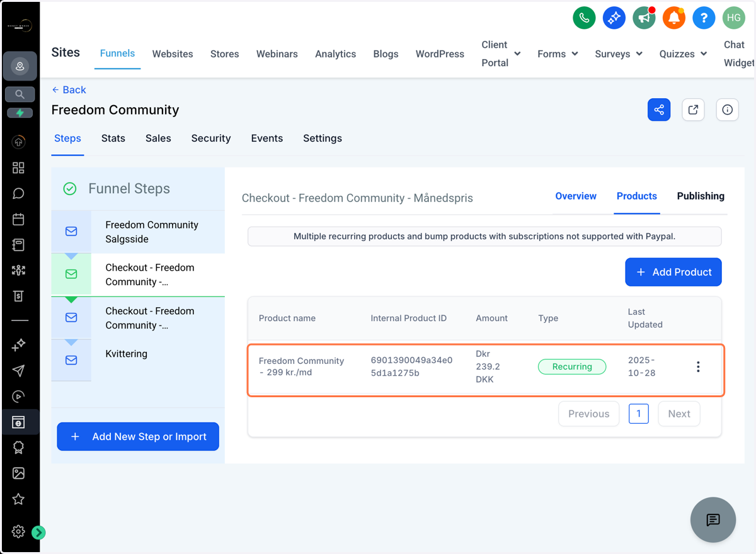Image resolution: width=756 pixels, height=554 pixels.
Task: Select page 1 in pagination
Action: [639, 414]
